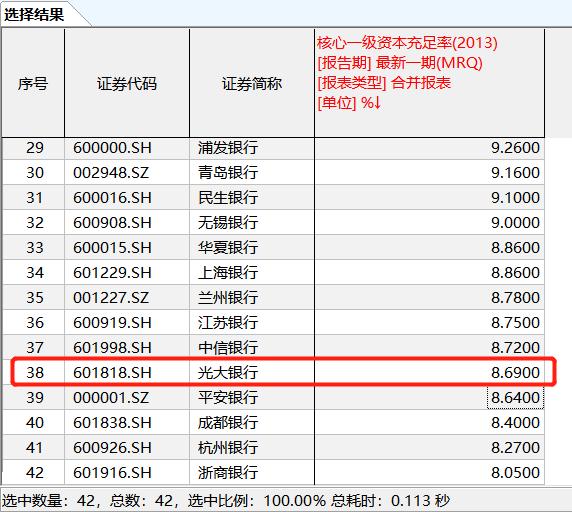The image size is (572, 512).
Task: Select code 601818.SH
Action: pyautogui.click(x=112, y=373)
